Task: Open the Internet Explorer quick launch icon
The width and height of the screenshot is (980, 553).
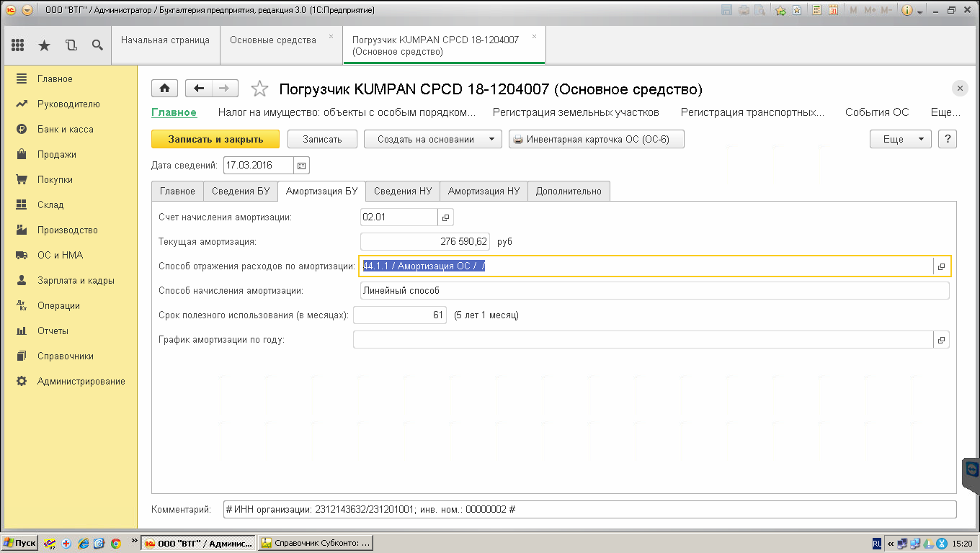Action: tap(84, 543)
